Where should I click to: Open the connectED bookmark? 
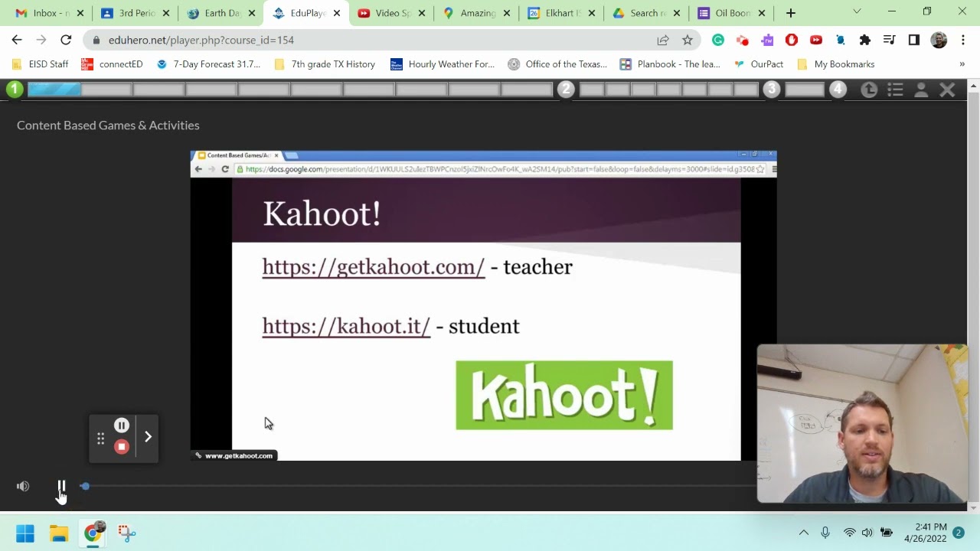point(112,64)
